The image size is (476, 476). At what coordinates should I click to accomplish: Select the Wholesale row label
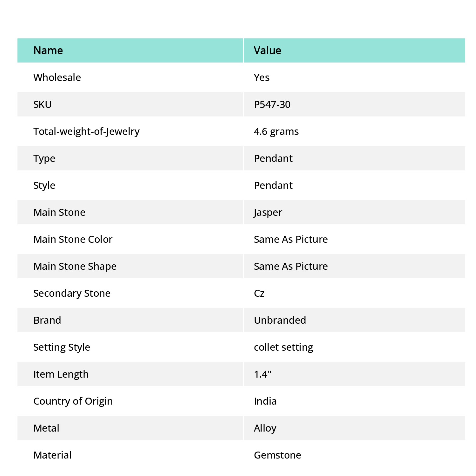(x=57, y=77)
